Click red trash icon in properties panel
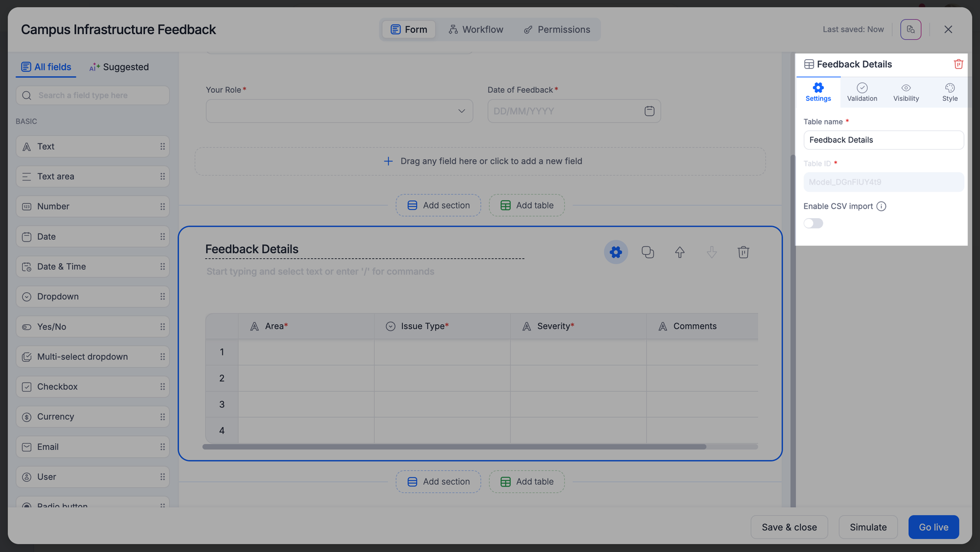This screenshot has width=980, height=552. (958, 64)
